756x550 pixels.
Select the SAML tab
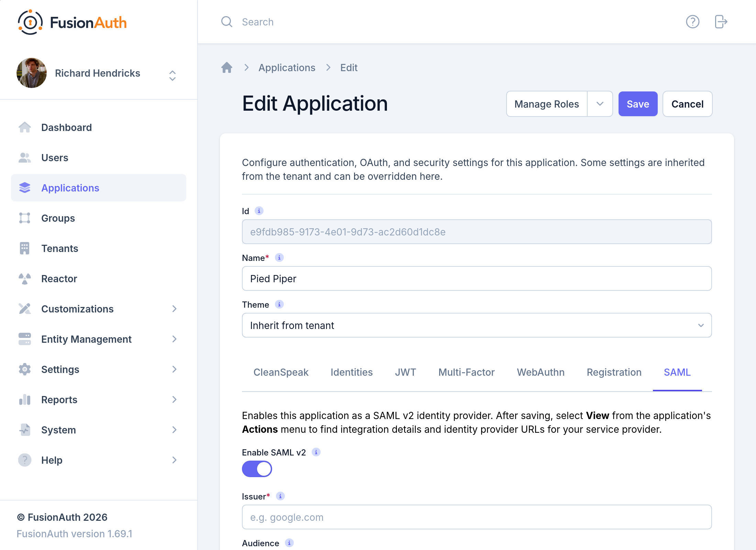[677, 372]
